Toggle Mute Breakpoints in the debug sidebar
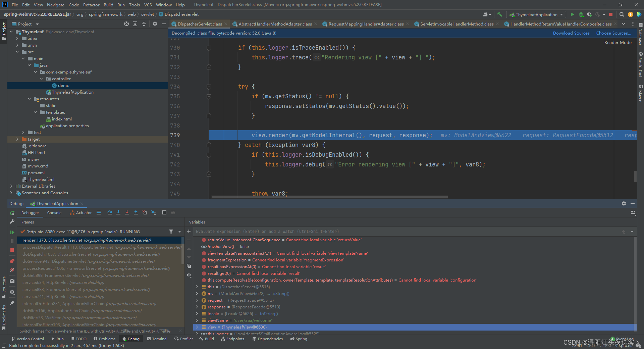Viewport: 644px width, 349px height. click(12, 270)
